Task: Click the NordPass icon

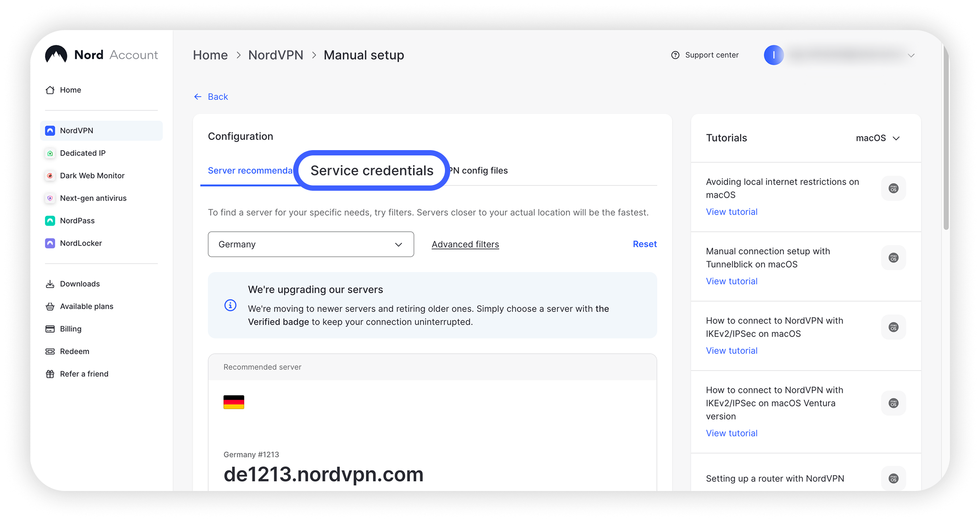Action: tap(50, 221)
